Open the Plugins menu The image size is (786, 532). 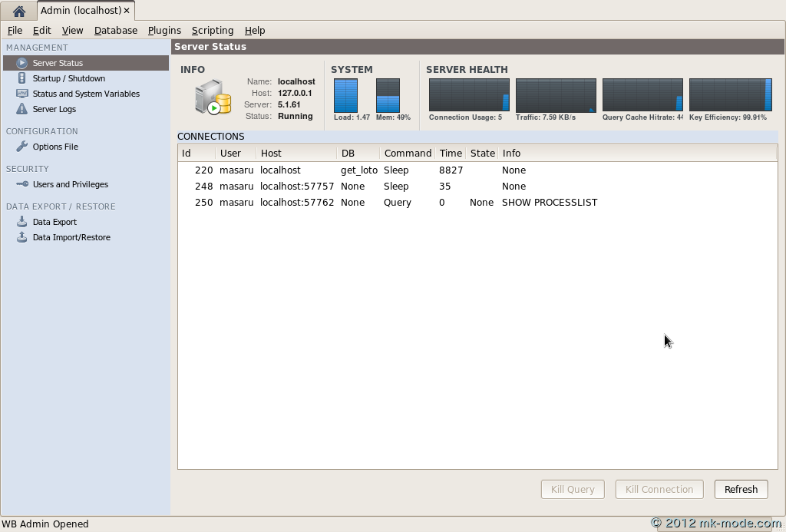(164, 31)
